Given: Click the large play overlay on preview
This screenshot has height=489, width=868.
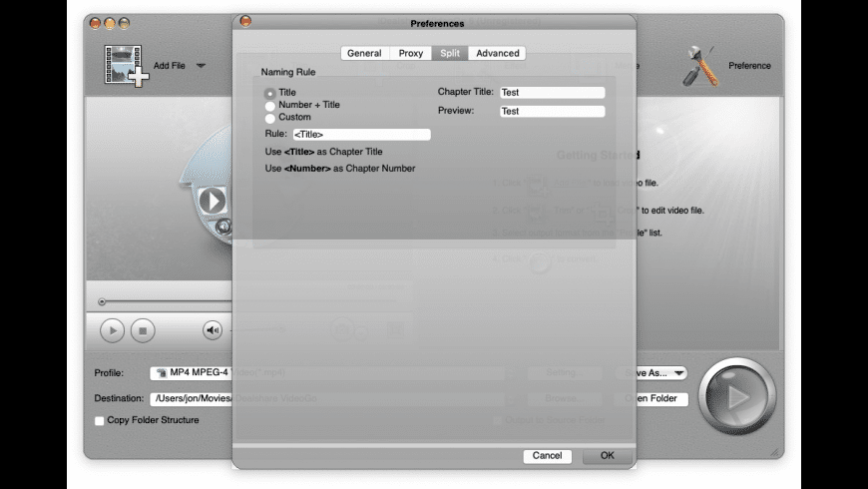Looking at the screenshot, I should tap(213, 200).
